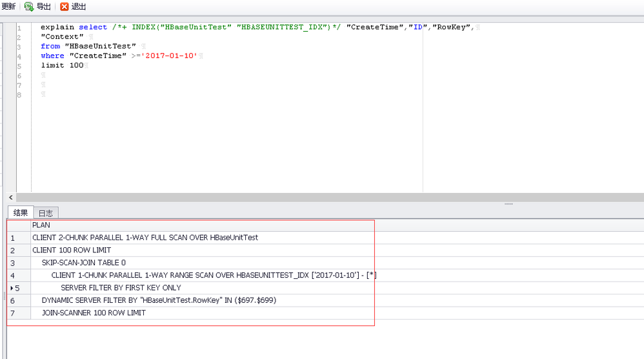
Task: Click row header number 1 in the results grid
Action: (x=19, y=238)
